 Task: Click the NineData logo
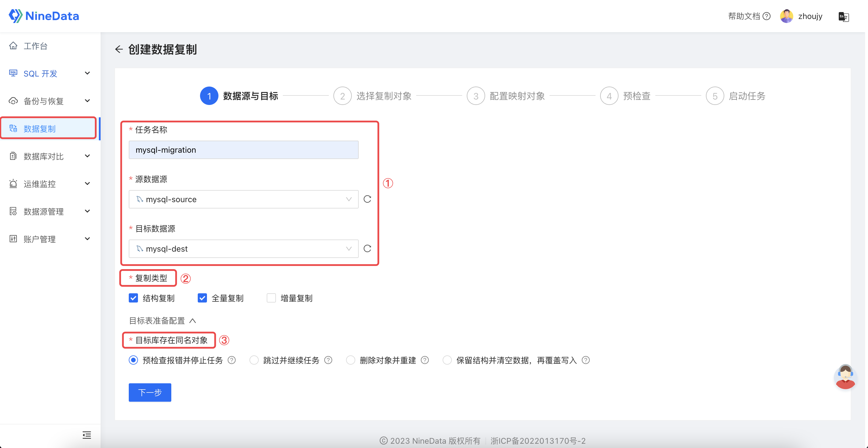tap(44, 16)
